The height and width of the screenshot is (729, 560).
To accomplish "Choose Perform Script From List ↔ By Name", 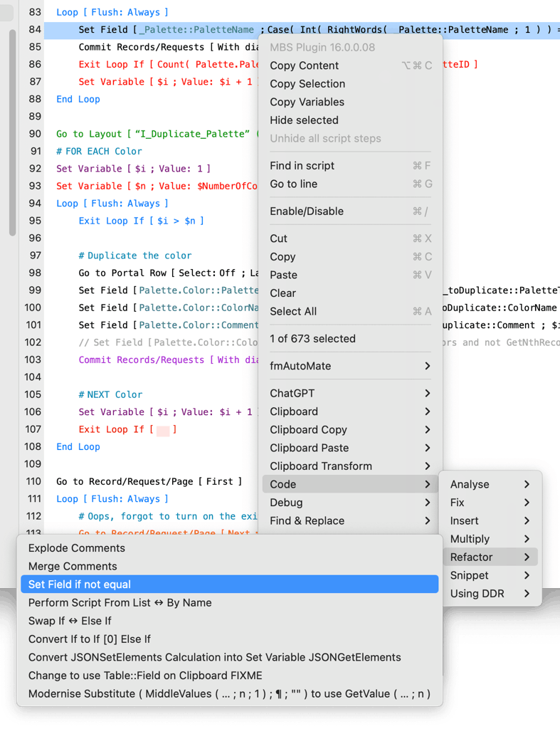I will tap(230, 602).
